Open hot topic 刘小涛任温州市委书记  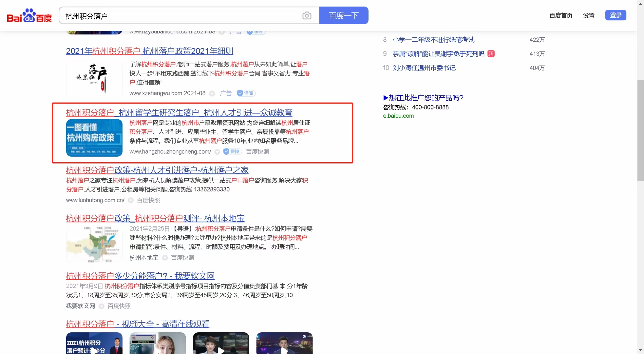(424, 68)
